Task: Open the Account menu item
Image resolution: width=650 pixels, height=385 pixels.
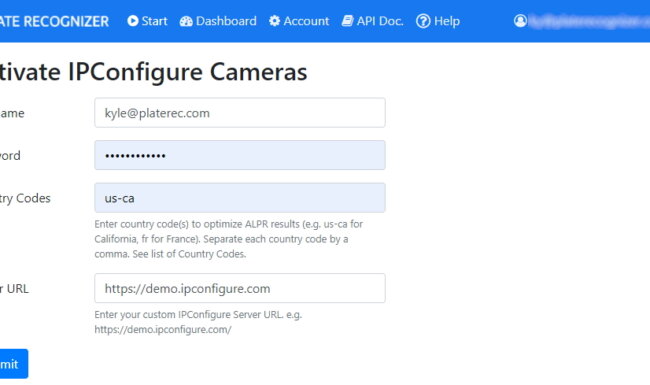Action: tap(299, 21)
